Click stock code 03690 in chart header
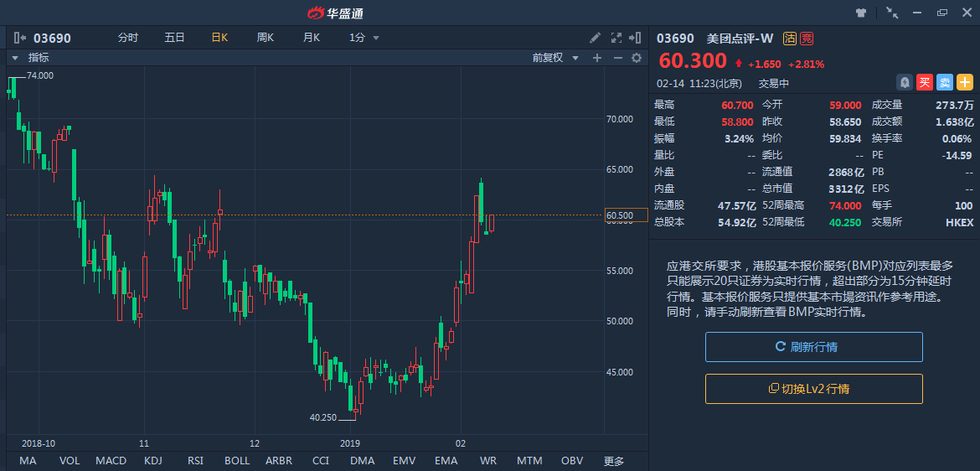Screen dimensions: 980x471 [x=52, y=39]
